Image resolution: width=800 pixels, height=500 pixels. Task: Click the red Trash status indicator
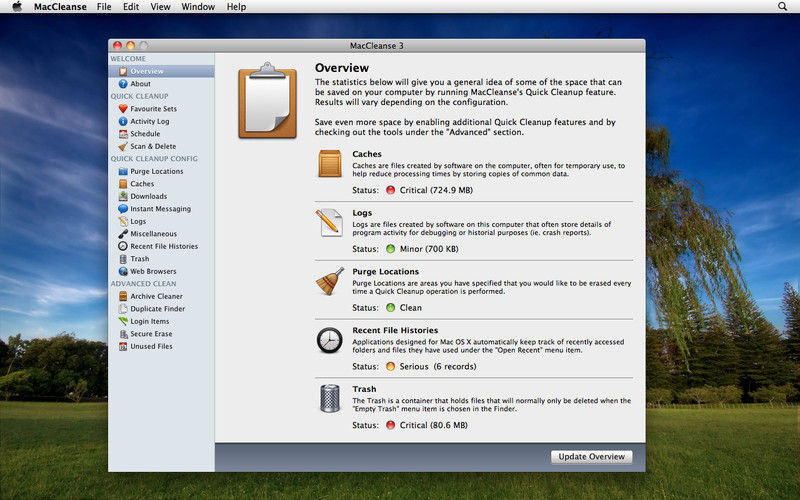[x=390, y=425]
